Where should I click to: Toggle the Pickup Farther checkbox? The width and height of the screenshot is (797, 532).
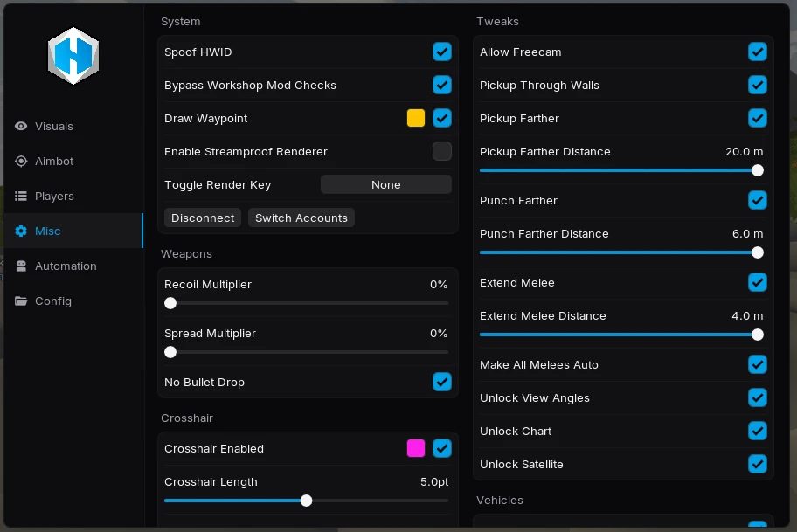click(758, 119)
